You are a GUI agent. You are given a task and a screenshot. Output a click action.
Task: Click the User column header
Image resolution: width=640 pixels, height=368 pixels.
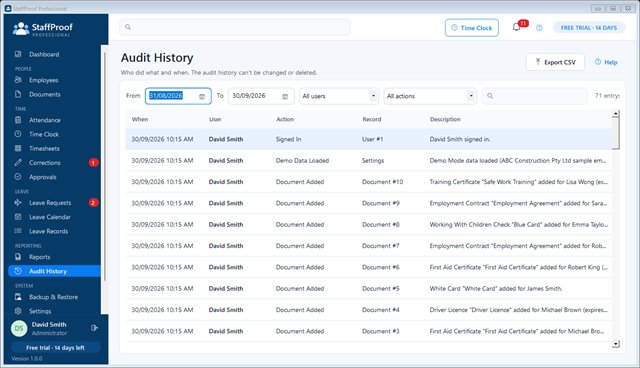click(x=215, y=119)
